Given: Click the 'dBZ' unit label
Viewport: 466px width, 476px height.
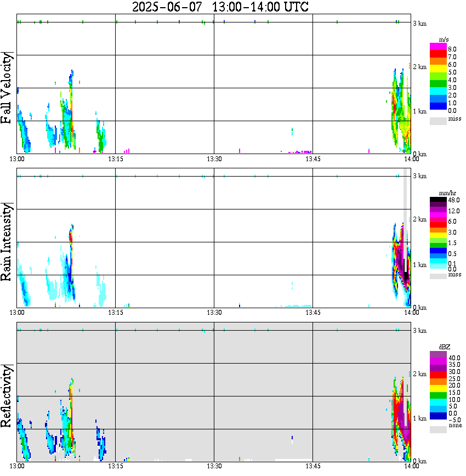Looking at the screenshot, I should [445, 347].
